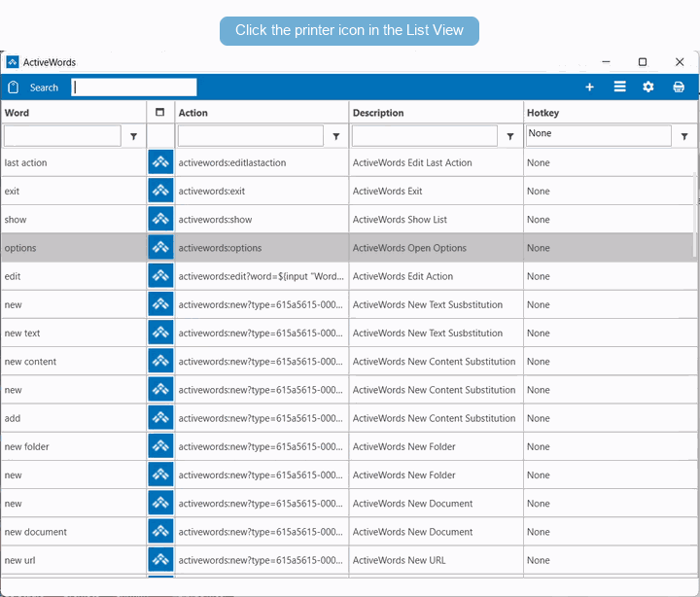The height and width of the screenshot is (597, 700).
Task: Click the Search input field
Action: pos(134,88)
